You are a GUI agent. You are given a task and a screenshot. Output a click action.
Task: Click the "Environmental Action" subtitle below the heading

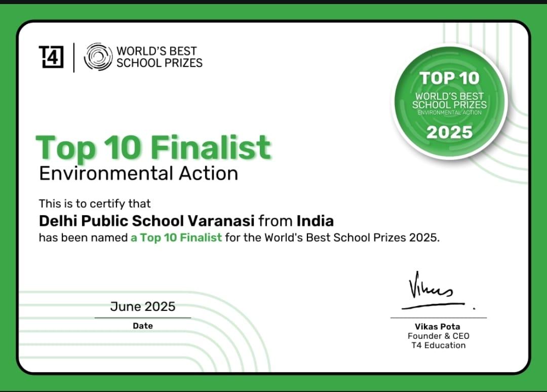pyautogui.click(x=138, y=173)
